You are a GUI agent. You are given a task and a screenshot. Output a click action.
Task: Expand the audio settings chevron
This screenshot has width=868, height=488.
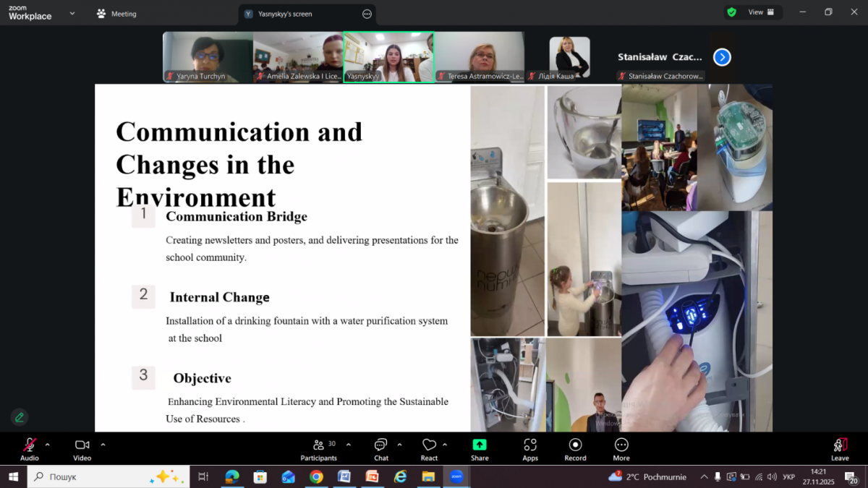[x=48, y=445]
